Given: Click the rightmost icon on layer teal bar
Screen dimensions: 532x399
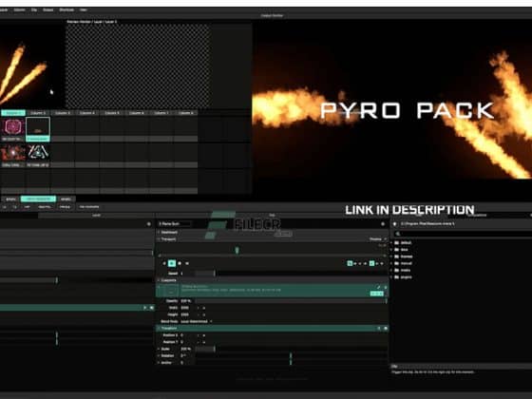Looking at the screenshot, I should click(x=151, y=308).
